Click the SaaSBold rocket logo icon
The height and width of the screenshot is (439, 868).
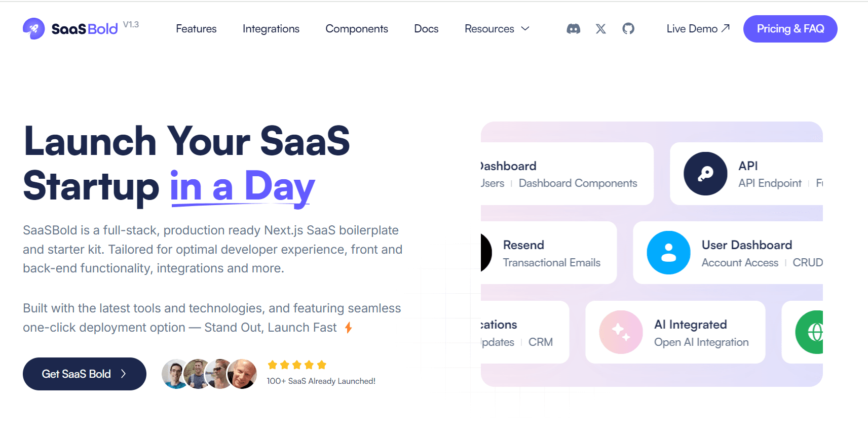click(x=33, y=29)
